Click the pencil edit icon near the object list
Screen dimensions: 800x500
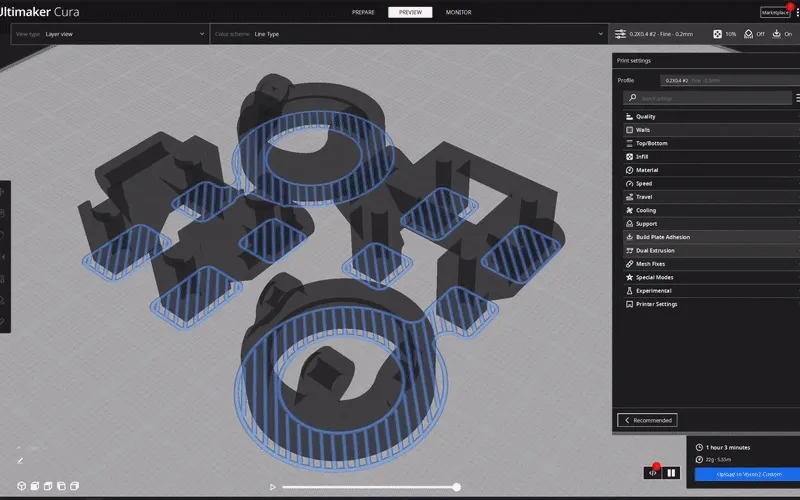pos(20,461)
